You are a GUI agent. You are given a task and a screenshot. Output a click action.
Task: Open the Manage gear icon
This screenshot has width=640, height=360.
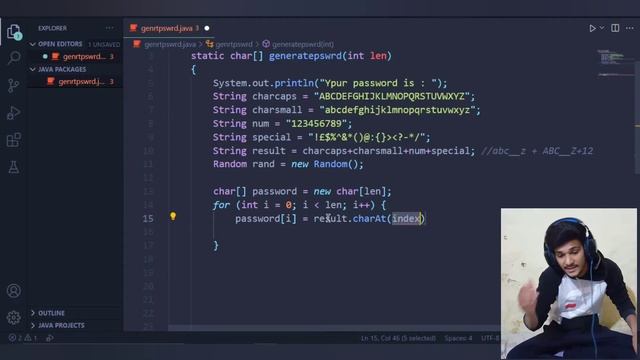coord(13,317)
